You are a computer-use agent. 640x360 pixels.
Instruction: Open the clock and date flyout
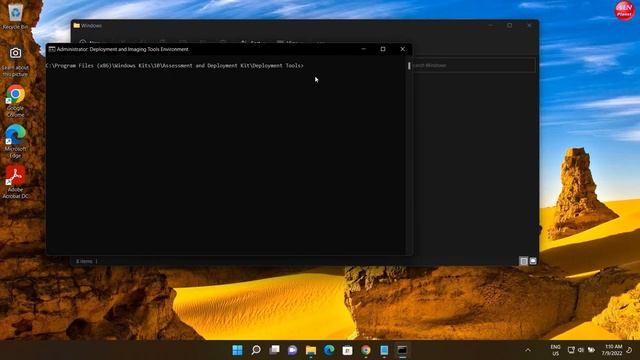[x=613, y=350]
